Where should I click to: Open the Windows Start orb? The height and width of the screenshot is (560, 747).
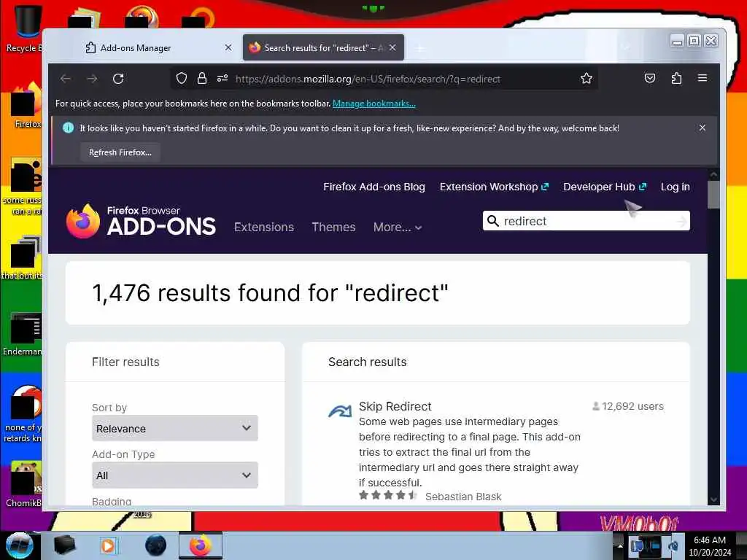pos(19,545)
